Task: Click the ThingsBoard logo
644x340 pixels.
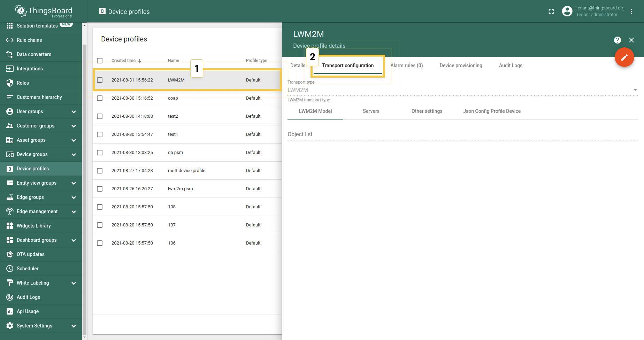Action: (44, 11)
